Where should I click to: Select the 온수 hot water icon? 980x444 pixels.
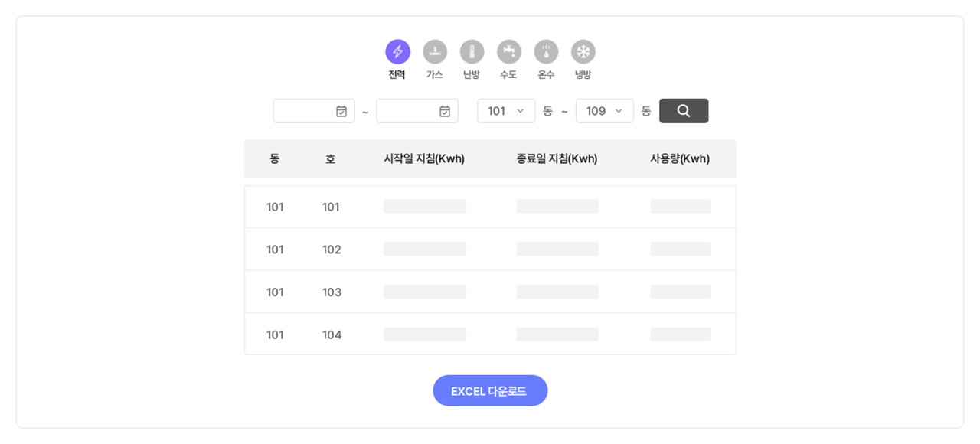(545, 52)
